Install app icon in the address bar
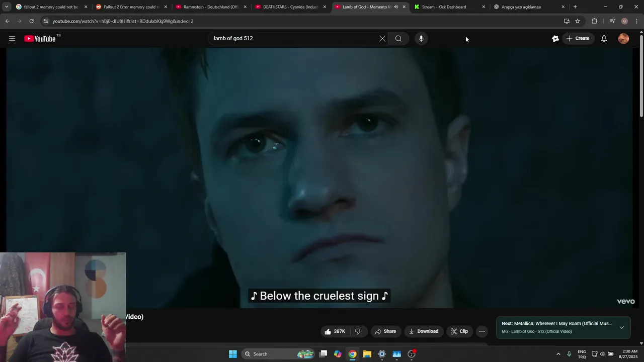644x362 pixels. pyautogui.click(x=567, y=21)
